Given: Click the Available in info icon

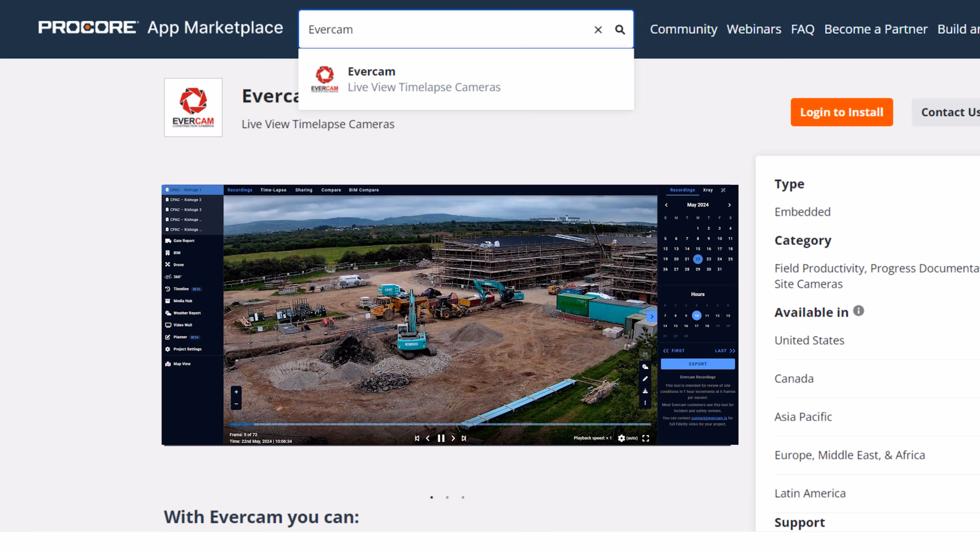Looking at the screenshot, I should point(858,311).
